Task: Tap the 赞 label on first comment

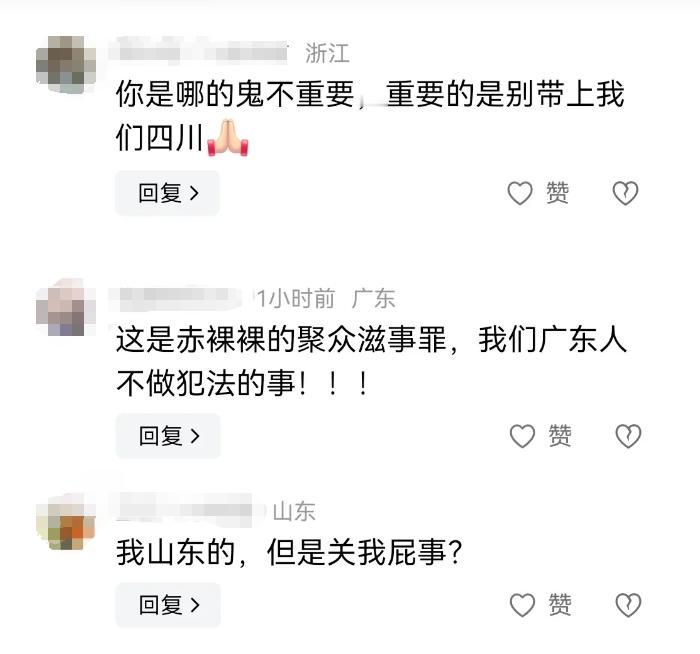Action: 558,193
